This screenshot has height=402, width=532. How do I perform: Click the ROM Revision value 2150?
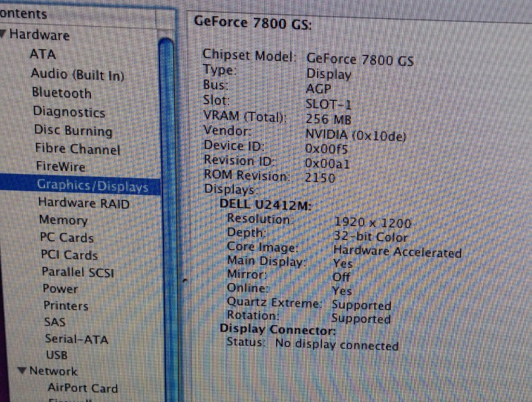click(x=320, y=178)
